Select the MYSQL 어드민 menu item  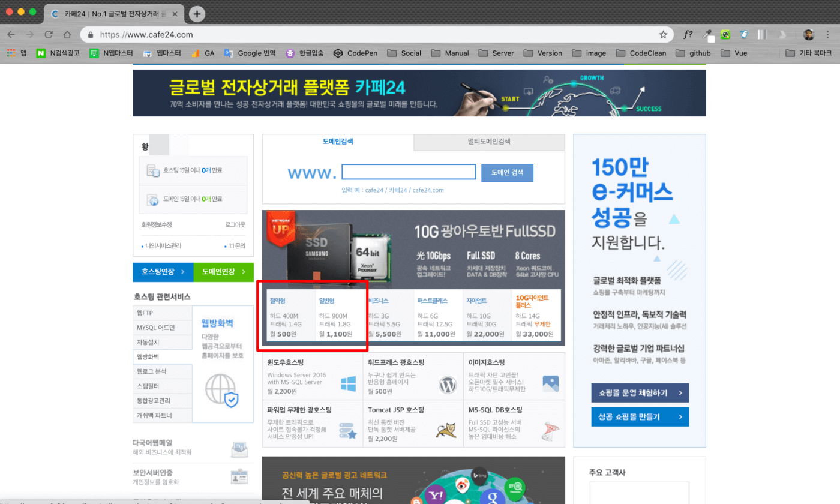[163, 328]
